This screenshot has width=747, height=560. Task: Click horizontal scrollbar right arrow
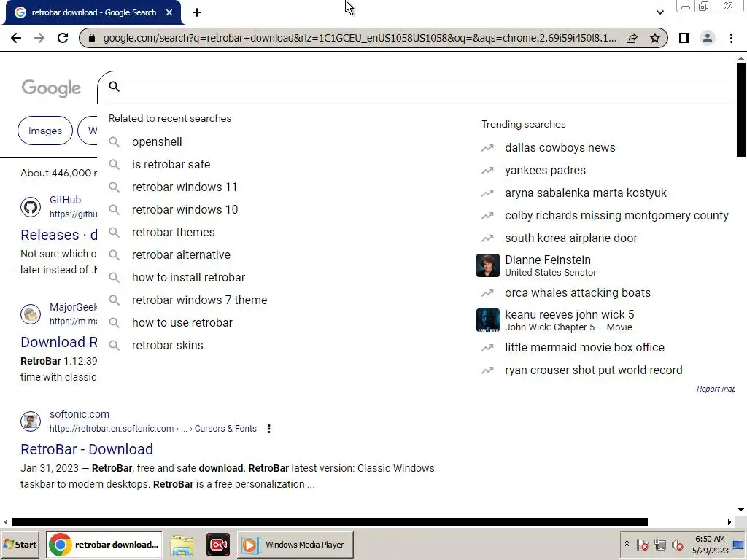(729, 522)
